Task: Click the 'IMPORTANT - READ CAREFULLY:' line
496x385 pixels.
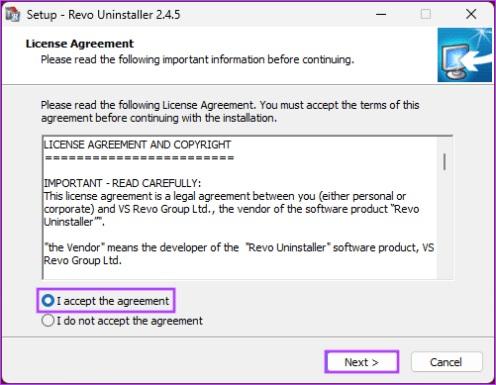Action: [123, 183]
